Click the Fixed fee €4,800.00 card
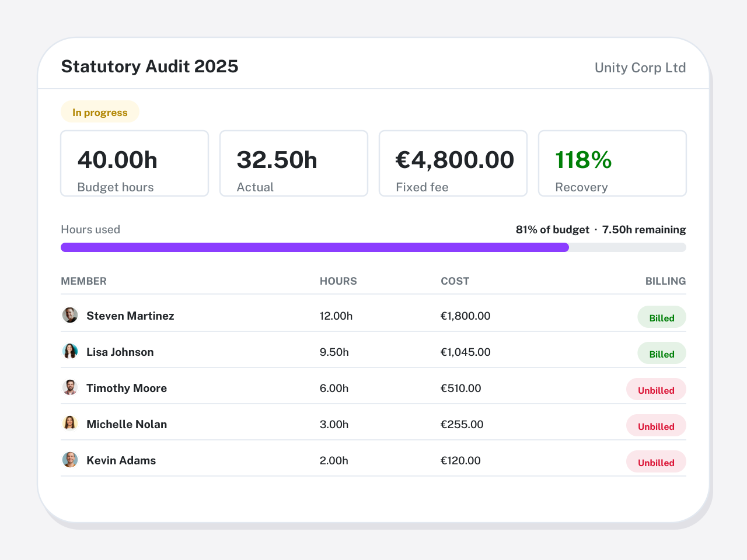 [x=453, y=163]
